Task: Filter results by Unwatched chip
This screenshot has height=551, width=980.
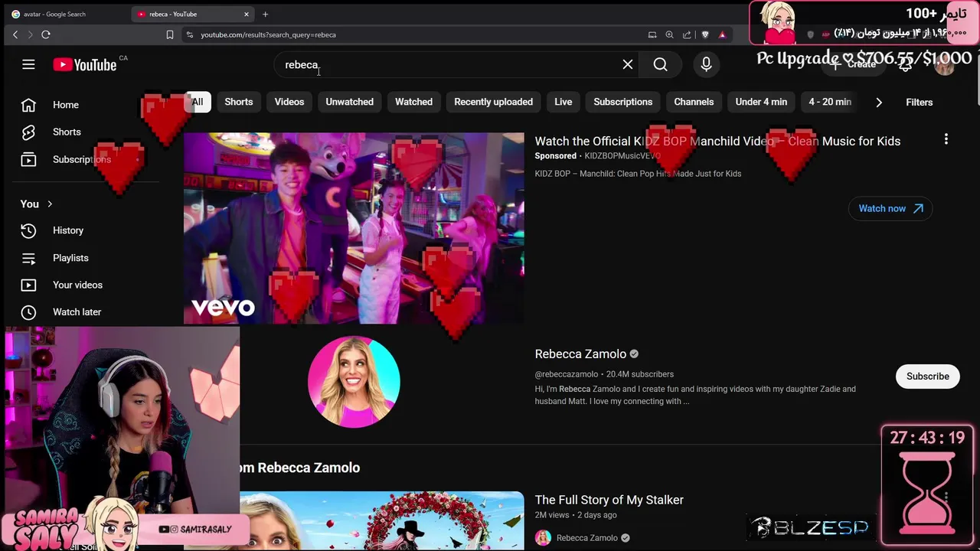Action: tap(349, 102)
